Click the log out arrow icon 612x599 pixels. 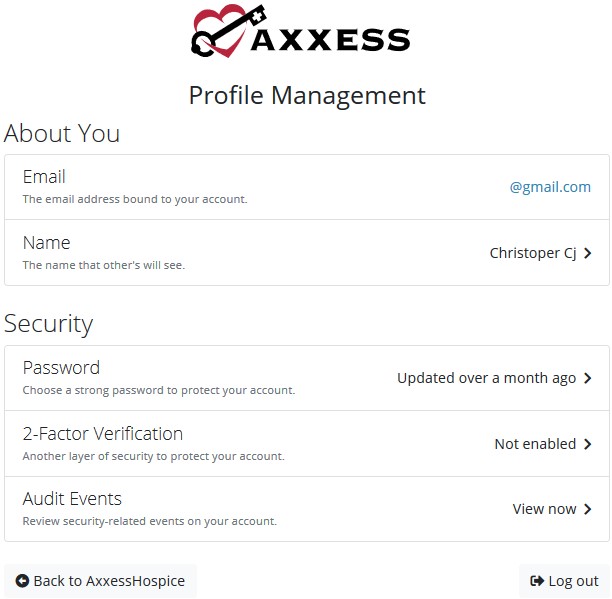(x=537, y=581)
